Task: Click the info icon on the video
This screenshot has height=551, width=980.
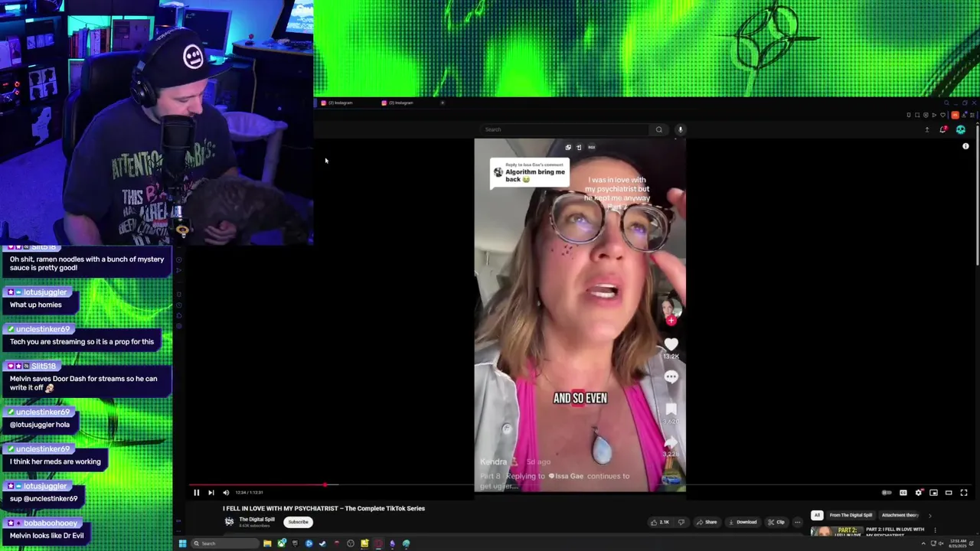Action: tap(965, 146)
